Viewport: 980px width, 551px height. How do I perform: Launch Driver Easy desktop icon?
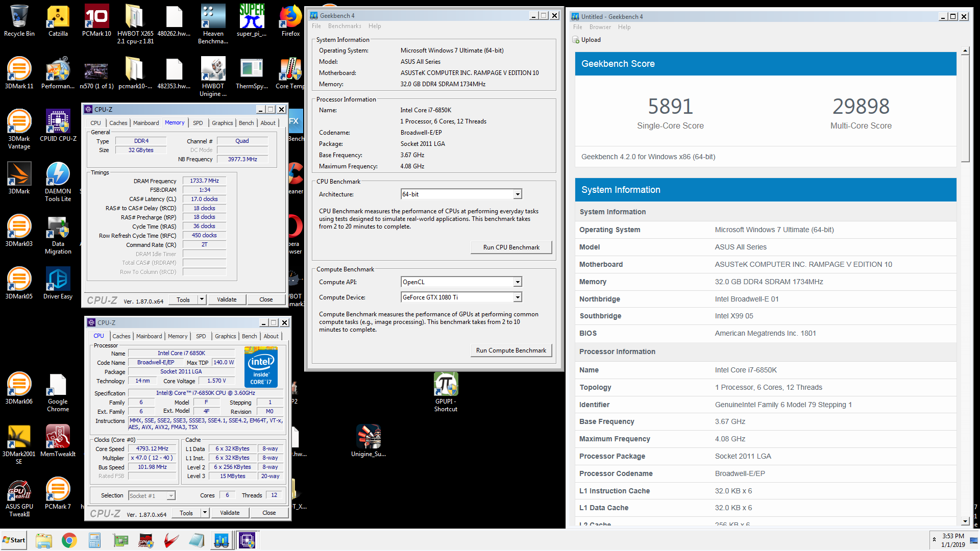(58, 283)
